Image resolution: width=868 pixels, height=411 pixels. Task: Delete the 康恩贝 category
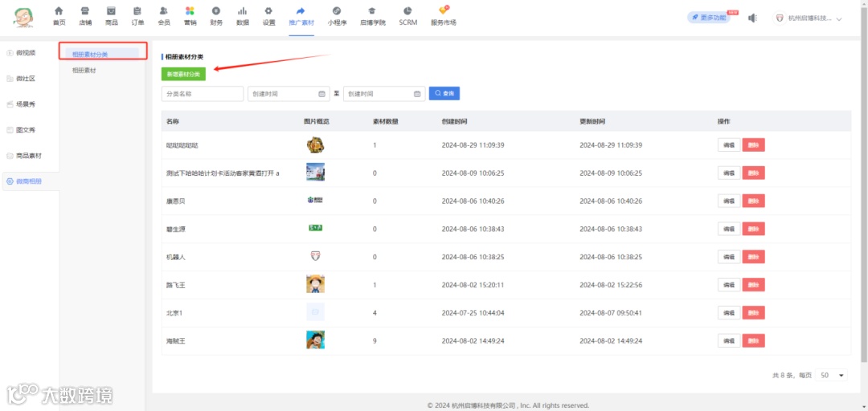pos(753,201)
